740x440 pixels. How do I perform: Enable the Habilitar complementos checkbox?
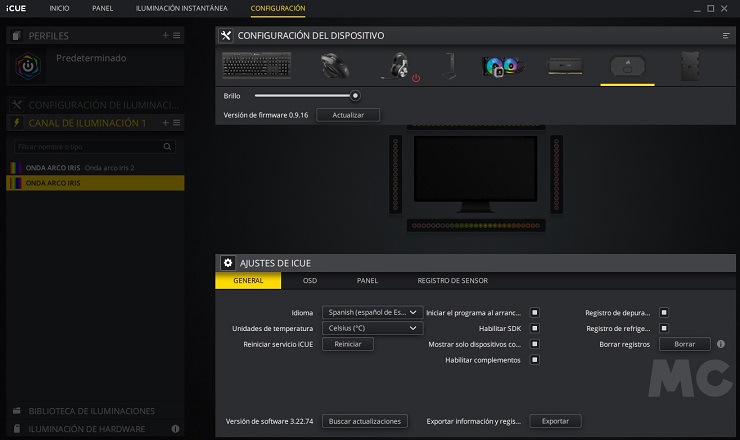[535, 360]
